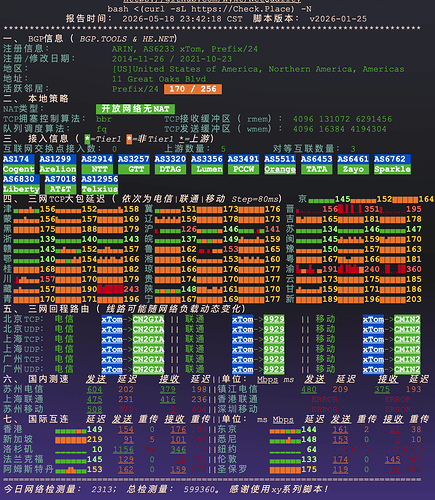This screenshot has width=435, height=500.
Task: Click the AS174 Cogent badge
Action: [x=19, y=164]
